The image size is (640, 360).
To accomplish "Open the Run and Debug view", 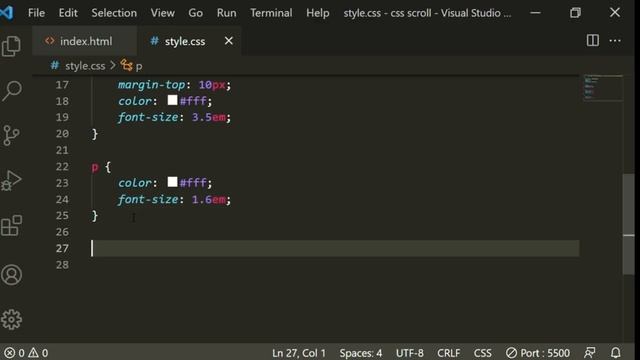I will tap(11, 180).
